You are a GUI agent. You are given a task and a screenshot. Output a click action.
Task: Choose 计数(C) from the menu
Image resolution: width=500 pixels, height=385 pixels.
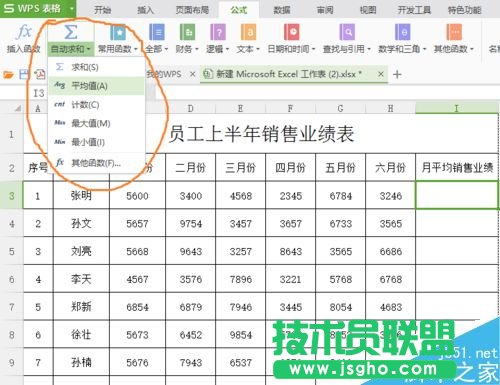(96, 105)
